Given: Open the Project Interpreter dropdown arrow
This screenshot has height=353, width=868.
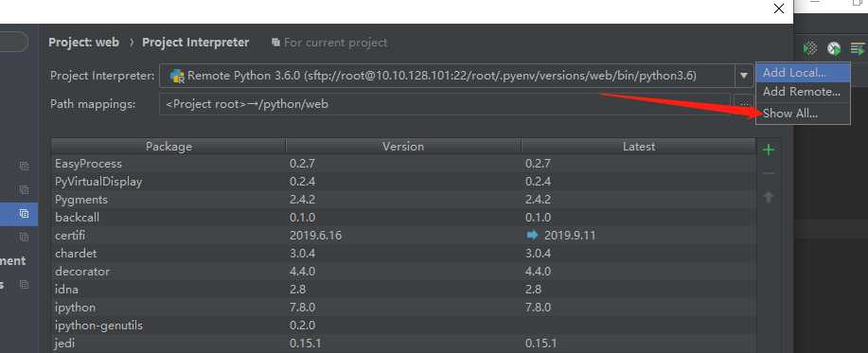Looking at the screenshot, I should pos(744,76).
